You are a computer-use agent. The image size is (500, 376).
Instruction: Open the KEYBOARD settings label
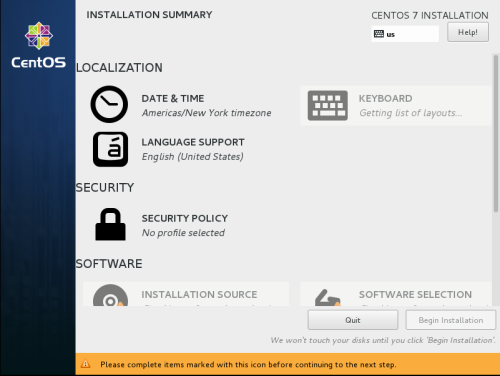click(x=385, y=99)
